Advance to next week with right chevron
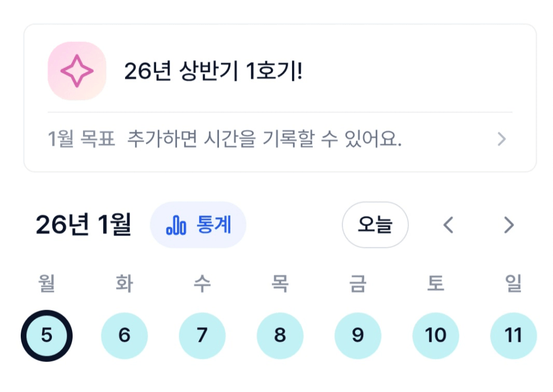 click(508, 225)
